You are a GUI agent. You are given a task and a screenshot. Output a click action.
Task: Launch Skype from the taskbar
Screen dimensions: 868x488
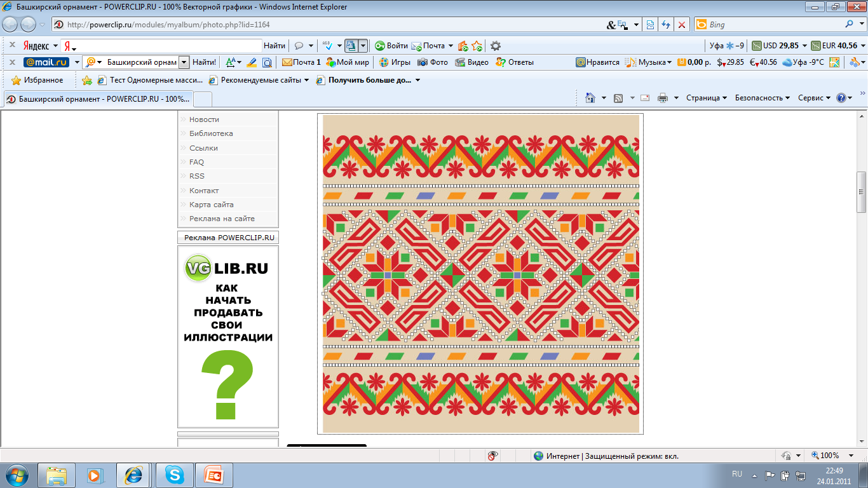coord(174,475)
